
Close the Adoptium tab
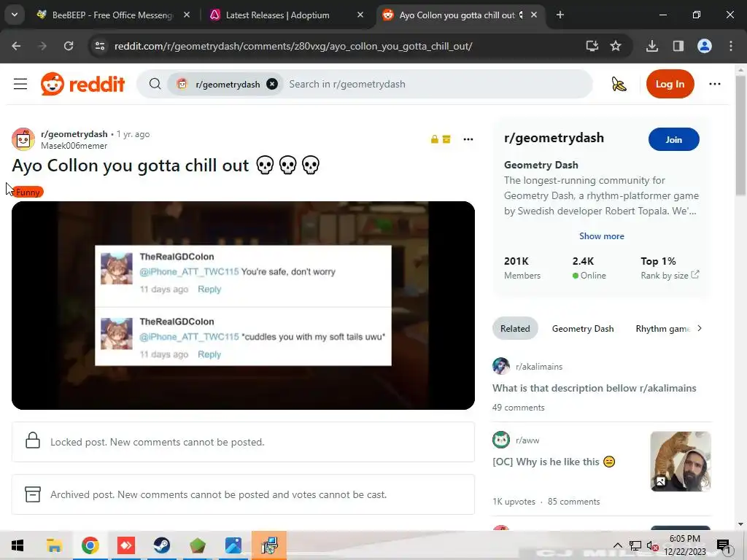tap(360, 15)
